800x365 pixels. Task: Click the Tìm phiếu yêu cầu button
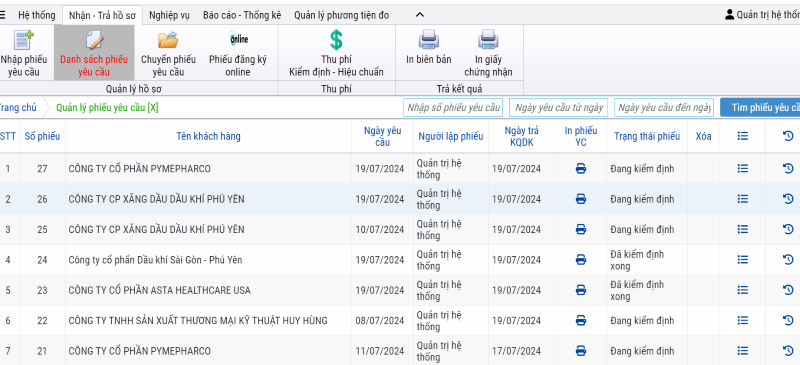760,108
